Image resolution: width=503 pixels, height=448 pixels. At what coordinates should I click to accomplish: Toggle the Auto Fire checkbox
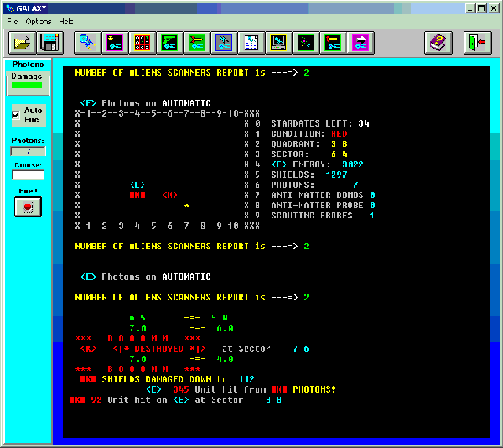tap(15, 115)
